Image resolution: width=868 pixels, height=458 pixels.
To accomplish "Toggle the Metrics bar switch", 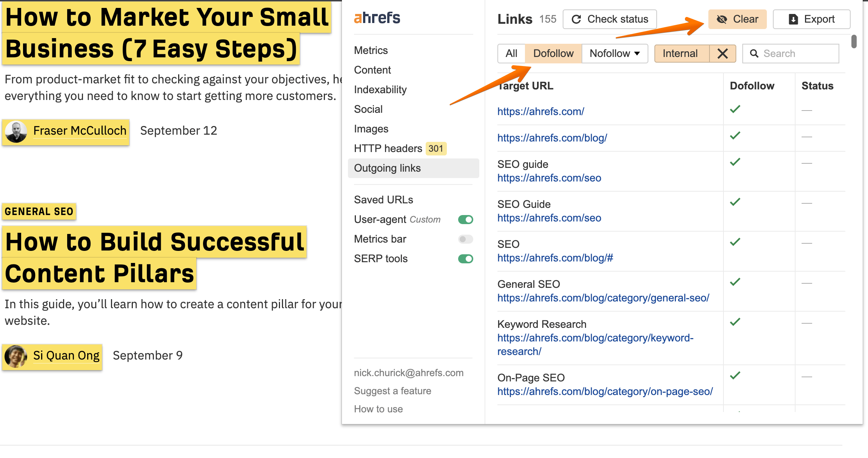I will [465, 239].
